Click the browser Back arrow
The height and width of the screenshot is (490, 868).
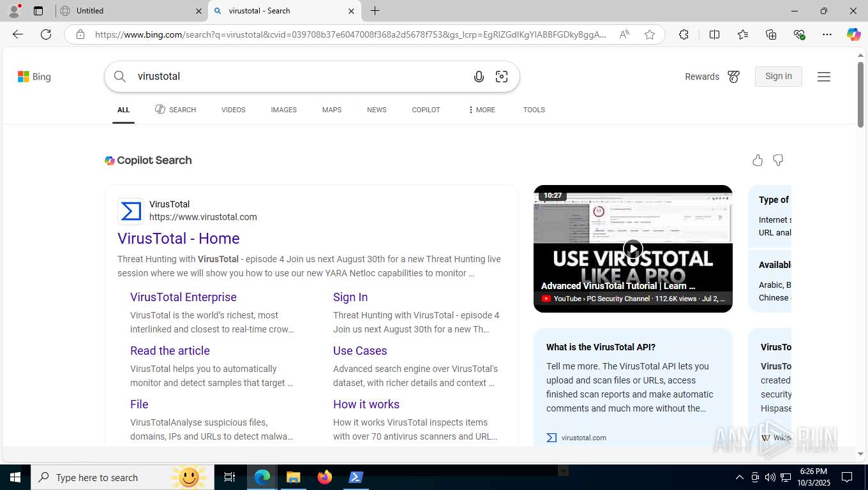18,34
